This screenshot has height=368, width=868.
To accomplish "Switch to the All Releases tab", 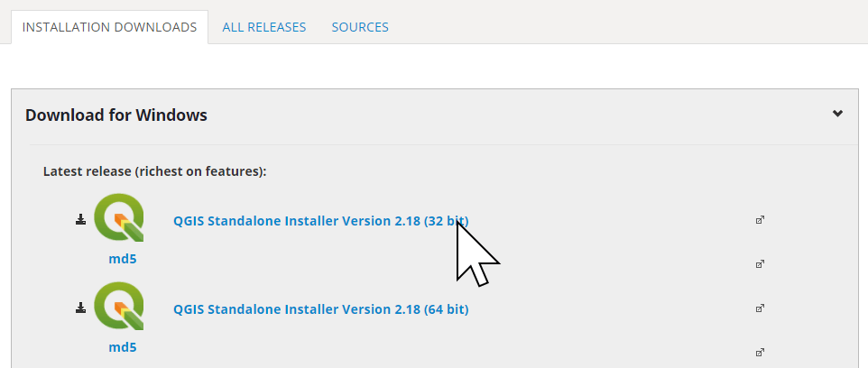I will (264, 27).
